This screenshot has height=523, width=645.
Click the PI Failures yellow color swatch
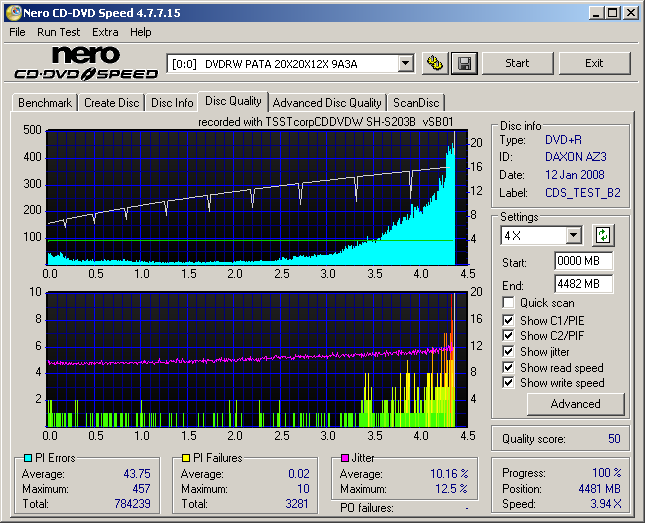pos(186,458)
